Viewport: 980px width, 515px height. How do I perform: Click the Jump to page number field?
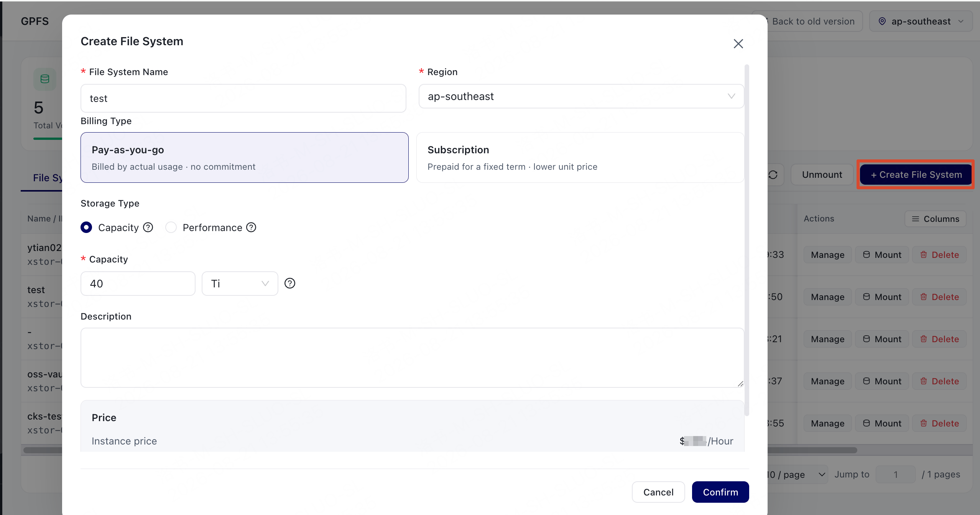896,474
